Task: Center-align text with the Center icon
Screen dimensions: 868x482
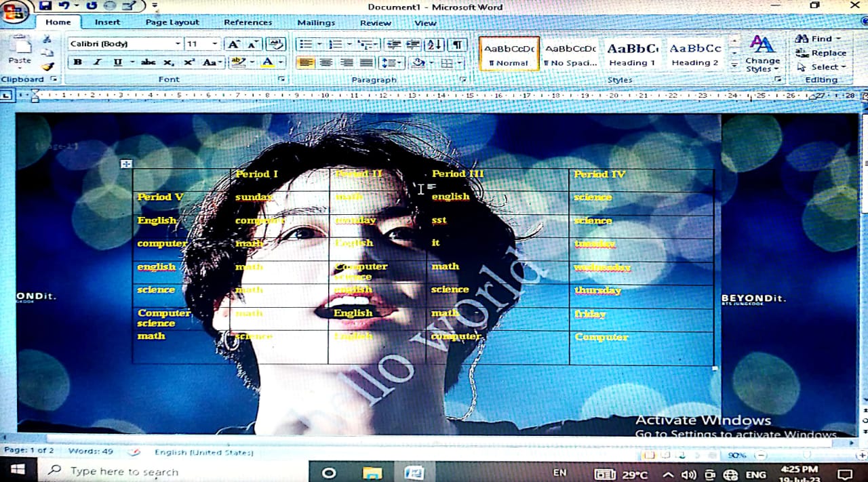Action: (326, 63)
